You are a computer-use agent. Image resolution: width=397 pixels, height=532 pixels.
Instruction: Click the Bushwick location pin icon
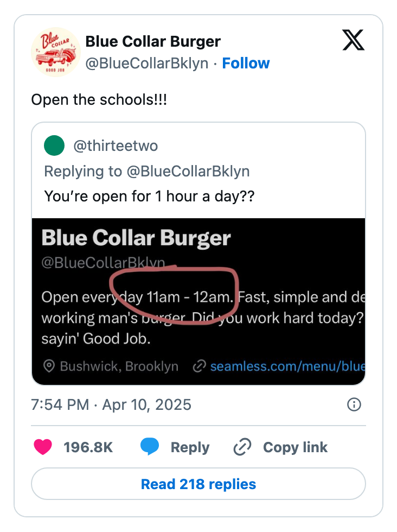coord(49,366)
